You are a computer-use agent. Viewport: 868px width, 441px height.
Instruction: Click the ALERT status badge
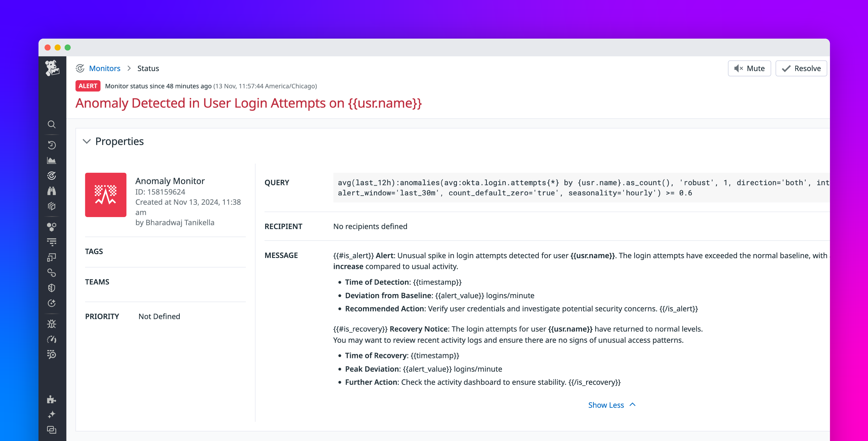pyautogui.click(x=88, y=86)
